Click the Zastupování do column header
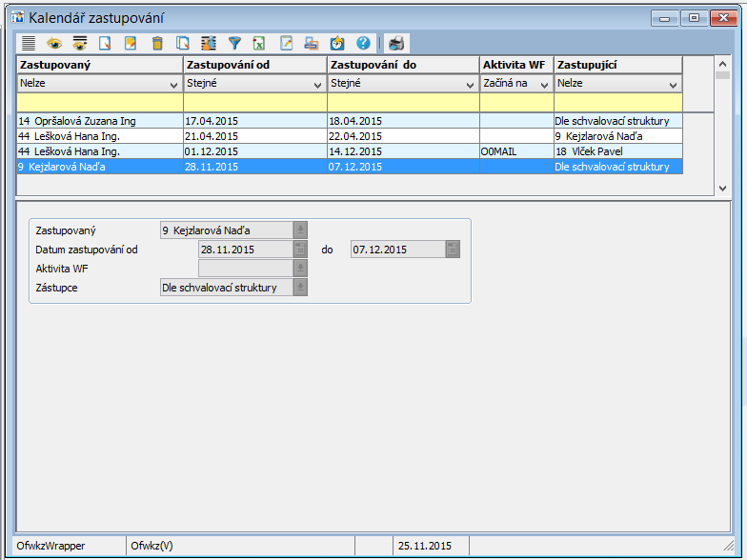The width and height of the screenshot is (747, 560). point(403,65)
